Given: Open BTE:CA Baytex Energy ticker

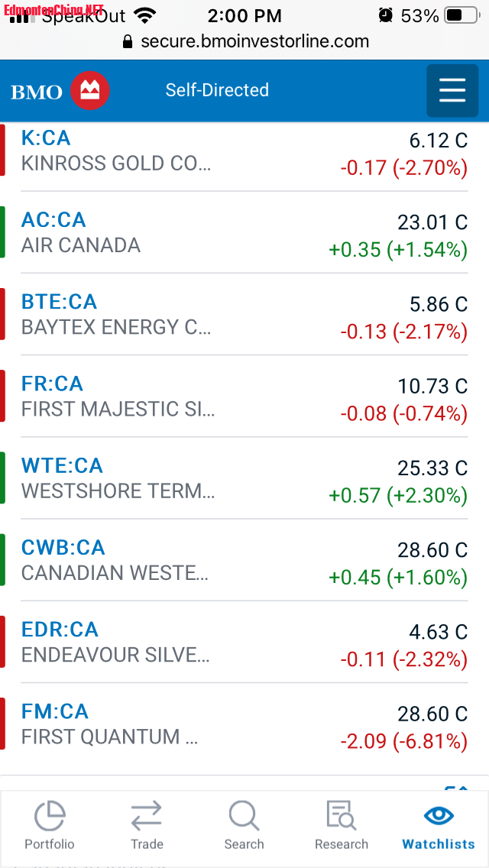Looking at the screenshot, I should tap(60, 302).
